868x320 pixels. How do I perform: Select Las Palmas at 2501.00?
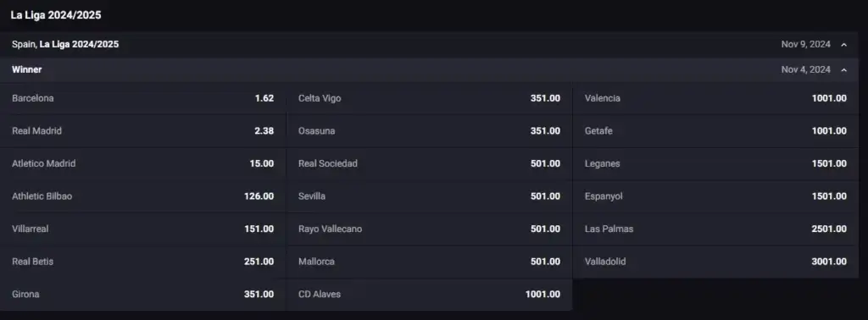[715, 229]
